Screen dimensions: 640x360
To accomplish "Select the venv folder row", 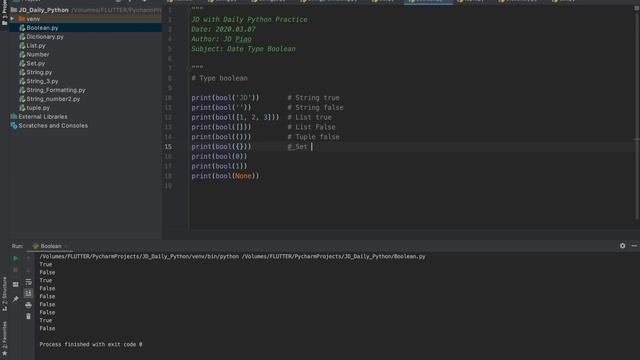I will pyautogui.click(x=85, y=19).
